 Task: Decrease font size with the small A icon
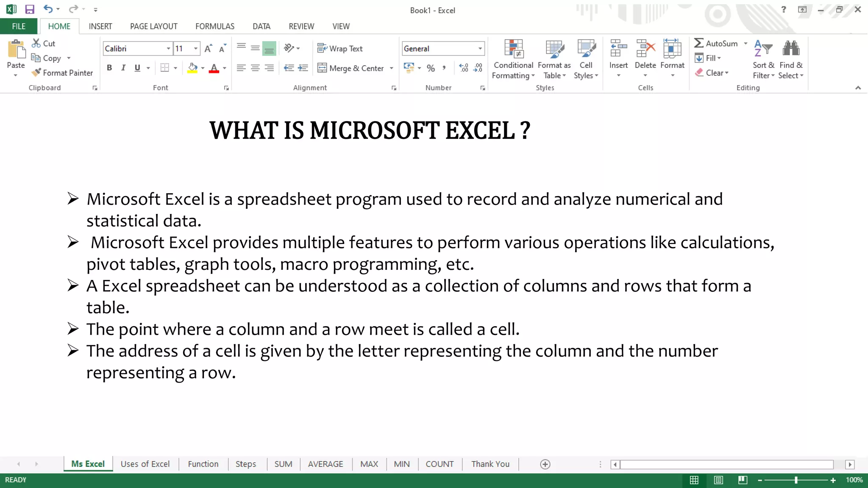pyautogui.click(x=223, y=48)
